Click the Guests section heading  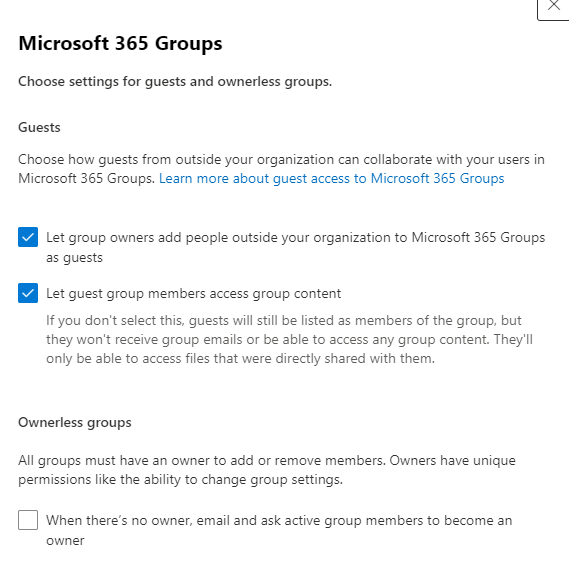[x=39, y=128]
